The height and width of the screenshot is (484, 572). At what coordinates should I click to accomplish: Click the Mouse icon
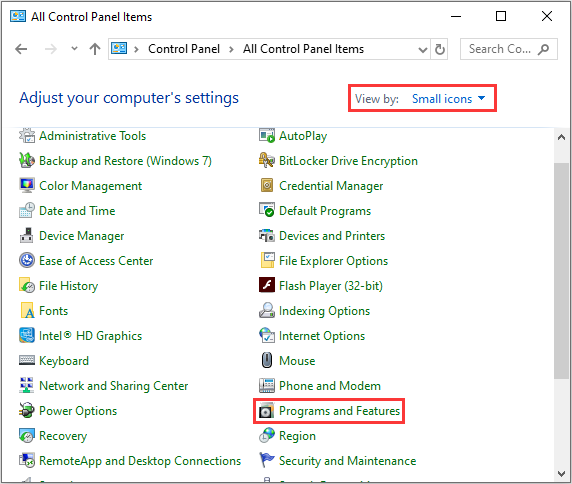point(267,361)
